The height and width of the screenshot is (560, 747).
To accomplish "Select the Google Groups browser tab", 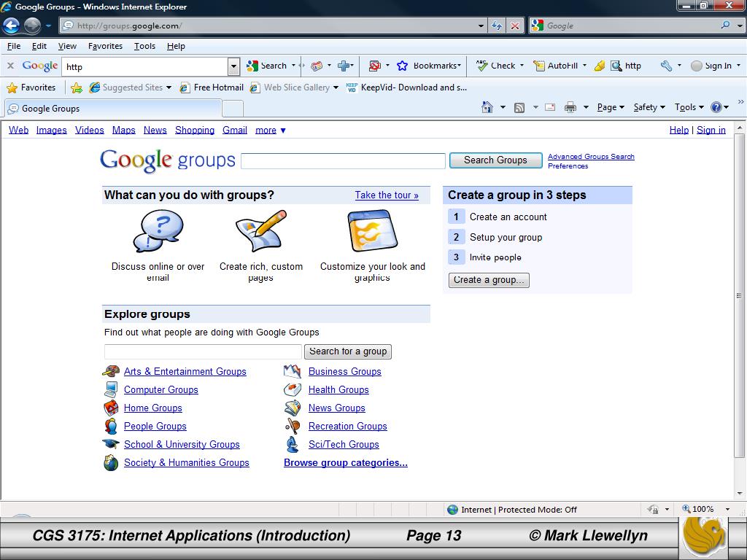I will click(x=113, y=108).
